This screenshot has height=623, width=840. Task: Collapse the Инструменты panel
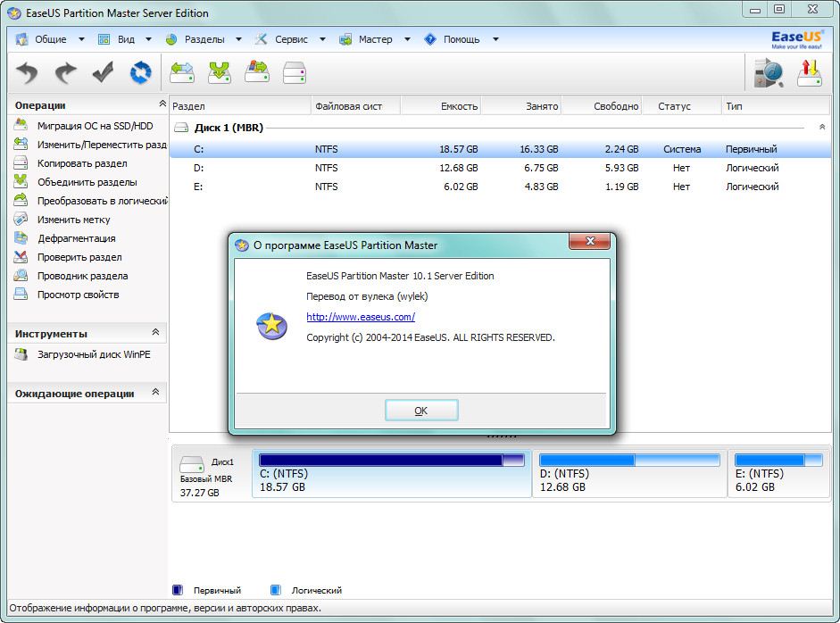[155, 332]
